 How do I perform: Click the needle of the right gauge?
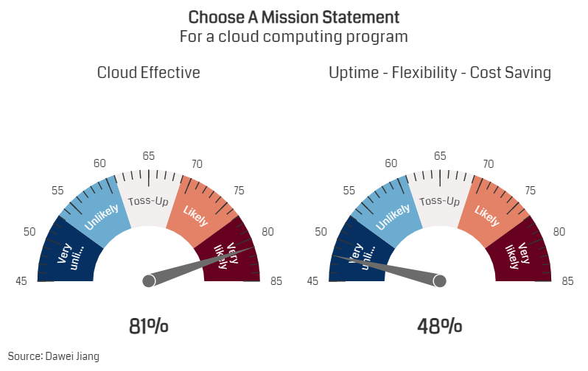pyautogui.click(x=398, y=269)
